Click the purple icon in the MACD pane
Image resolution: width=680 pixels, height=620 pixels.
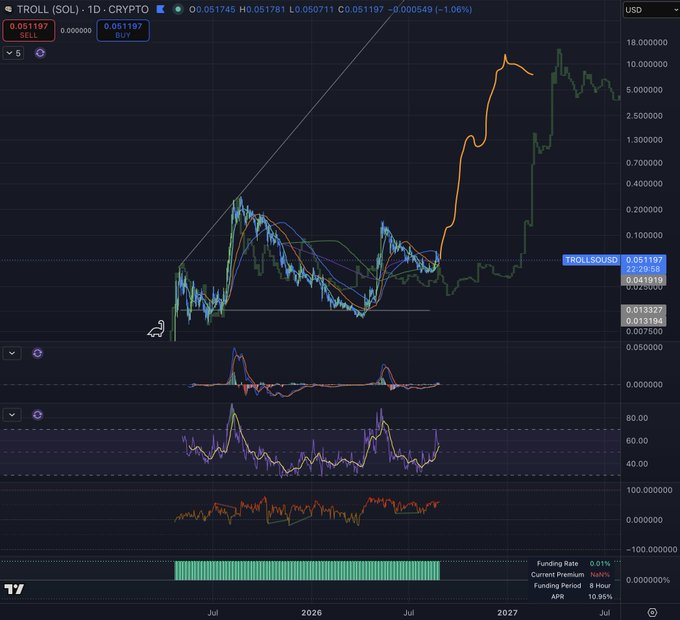38,353
